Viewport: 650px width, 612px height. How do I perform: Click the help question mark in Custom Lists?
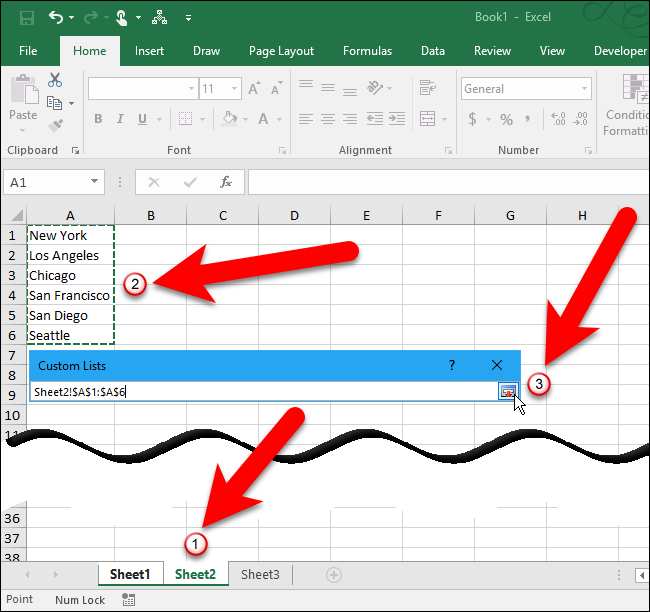point(452,365)
